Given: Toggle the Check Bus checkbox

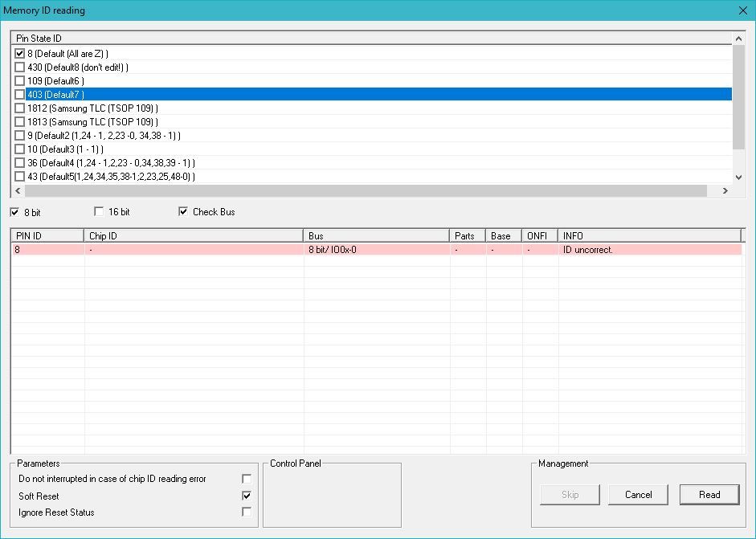Looking at the screenshot, I should [183, 211].
